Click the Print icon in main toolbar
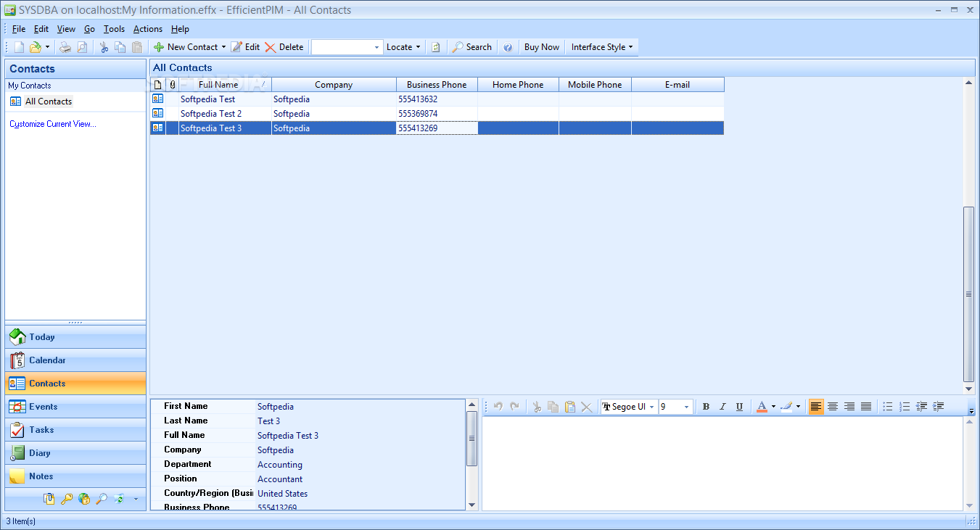This screenshot has width=980, height=530. point(65,47)
